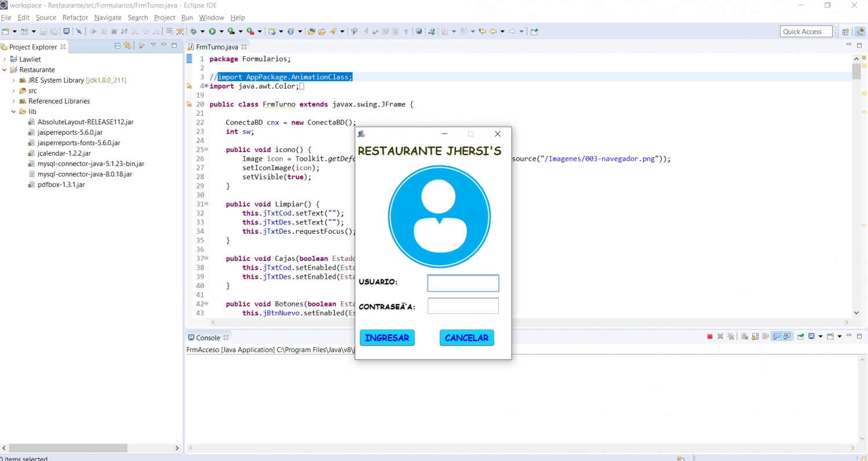Toggle Show Whitespace Characters pilcrow icon

tap(406, 31)
